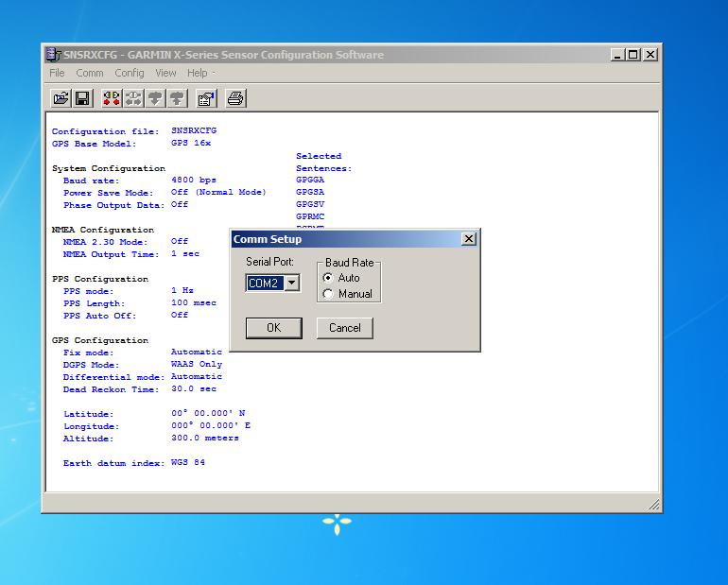Click the grayed Disconnect toolbar icon

[133, 98]
